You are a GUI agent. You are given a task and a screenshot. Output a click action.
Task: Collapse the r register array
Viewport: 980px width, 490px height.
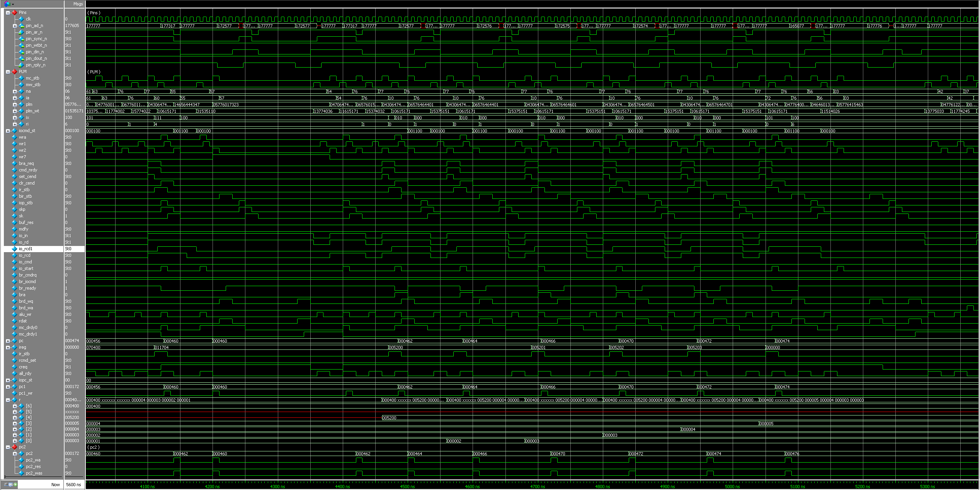click(8, 400)
